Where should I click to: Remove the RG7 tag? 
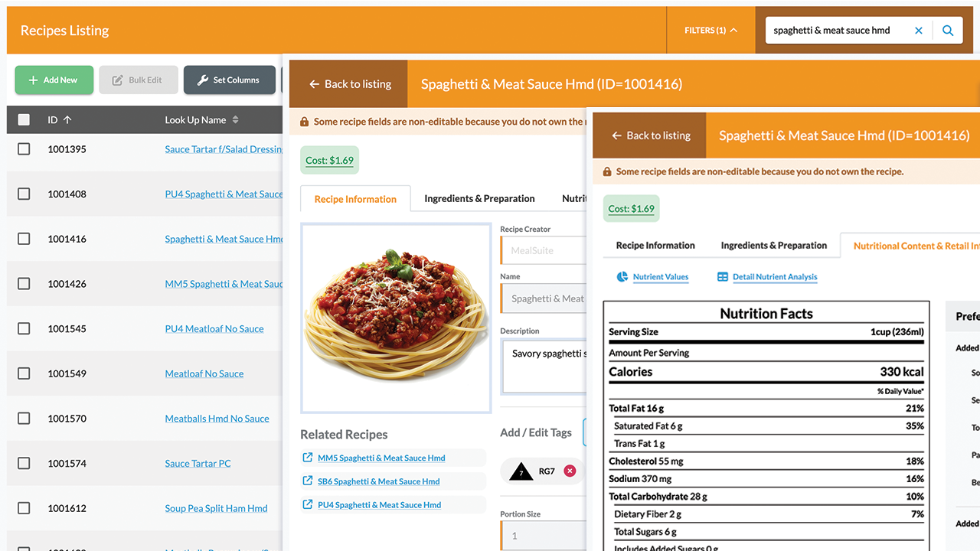click(x=569, y=471)
